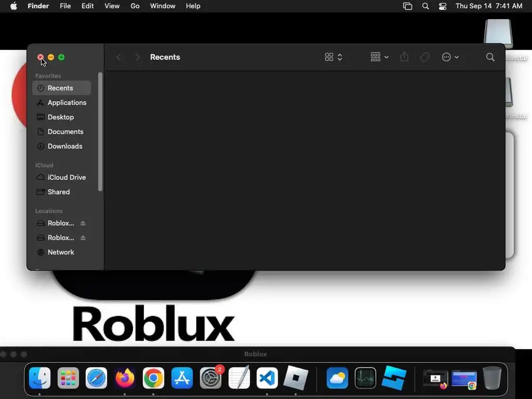This screenshot has height=399, width=532.
Task: Open the Window menu
Action: (163, 6)
